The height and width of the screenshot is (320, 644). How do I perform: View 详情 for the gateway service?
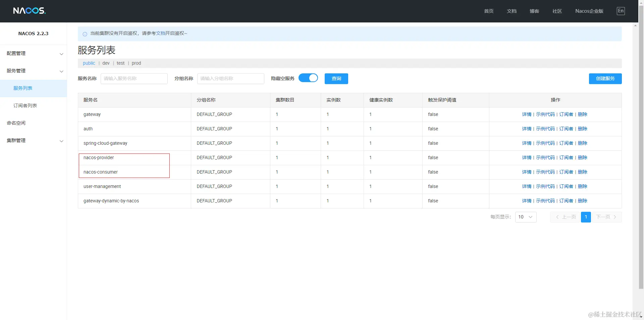click(x=527, y=115)
